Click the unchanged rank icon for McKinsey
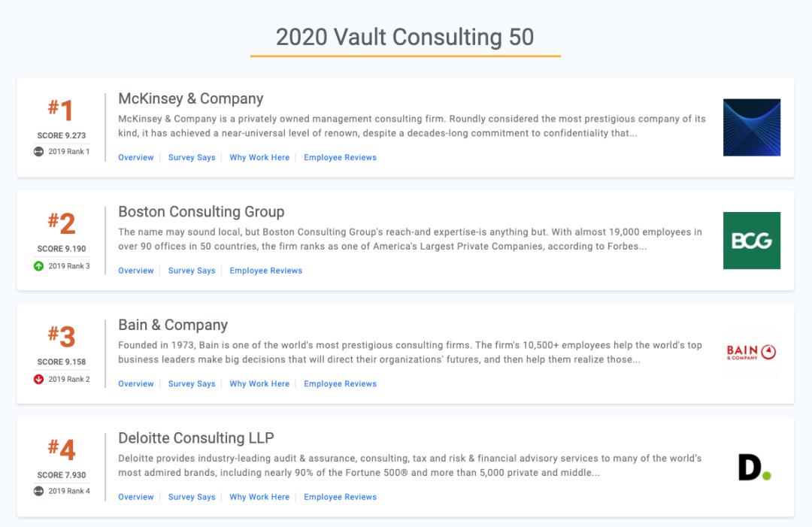 (x=38, y=152)
